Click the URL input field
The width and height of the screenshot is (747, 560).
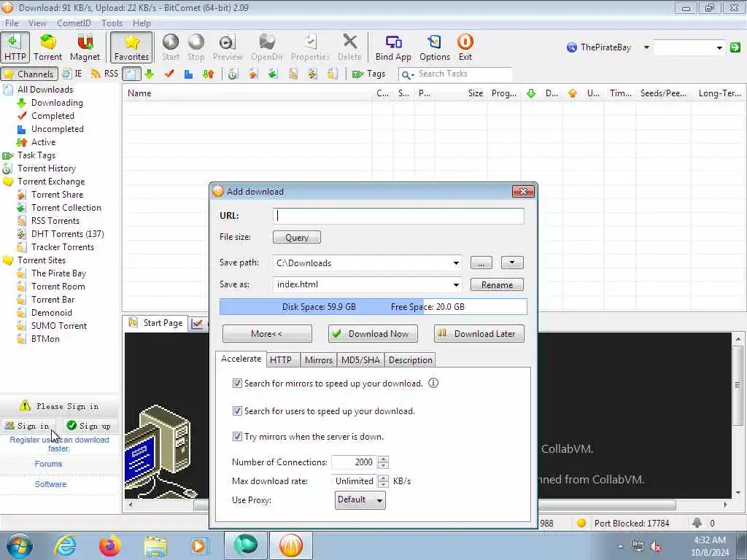[x=398, y=216]
